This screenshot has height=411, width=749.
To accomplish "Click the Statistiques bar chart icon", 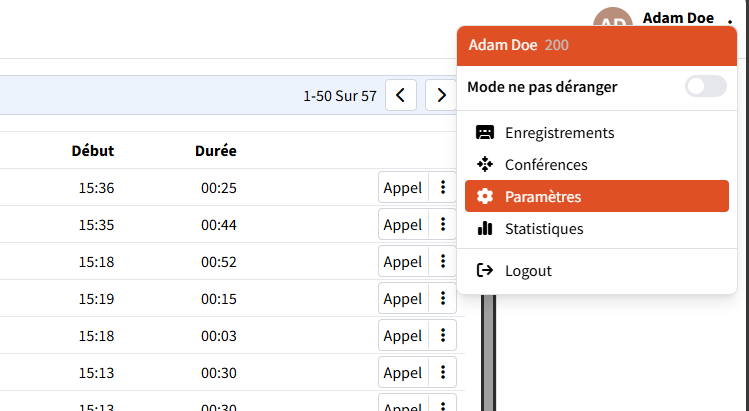I will (x=485, y=229).
